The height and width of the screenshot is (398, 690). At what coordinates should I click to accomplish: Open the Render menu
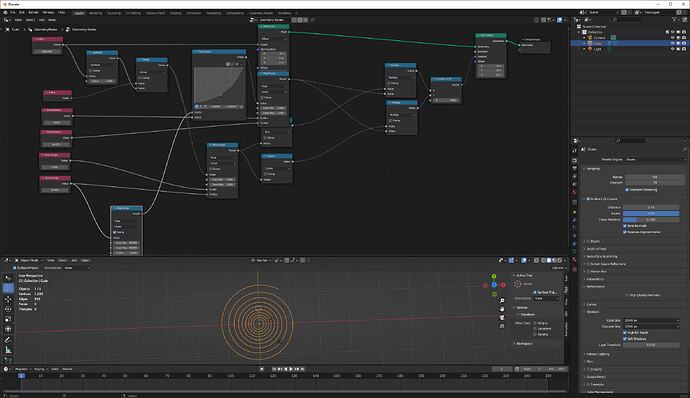click(33, 12)
